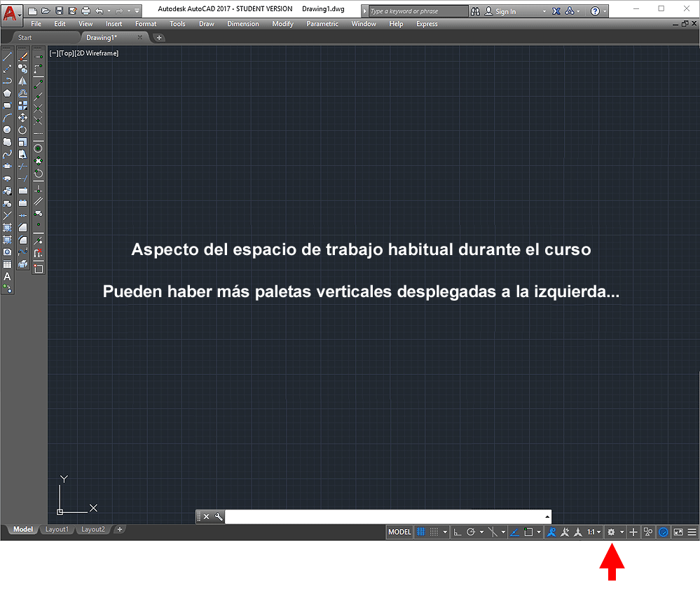The image size is (700, 590).
Task: Select the Revision Cloud tool
Action: point(7,142)
